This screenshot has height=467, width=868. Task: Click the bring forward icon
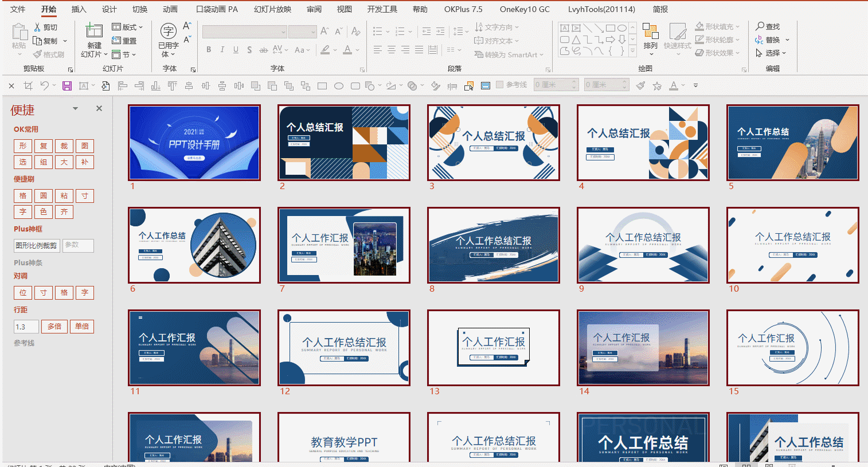pyautogui.click(x=256, y=86)
